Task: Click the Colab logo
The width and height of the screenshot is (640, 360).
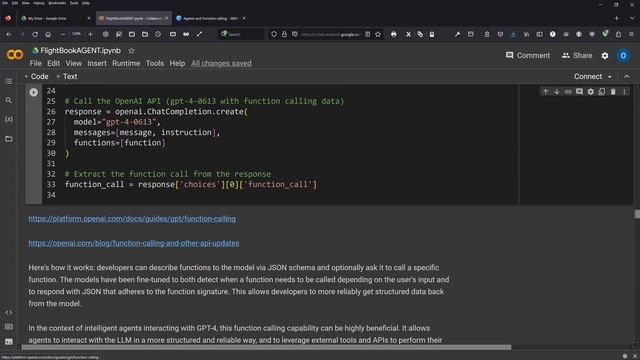Action: [15, 54]
